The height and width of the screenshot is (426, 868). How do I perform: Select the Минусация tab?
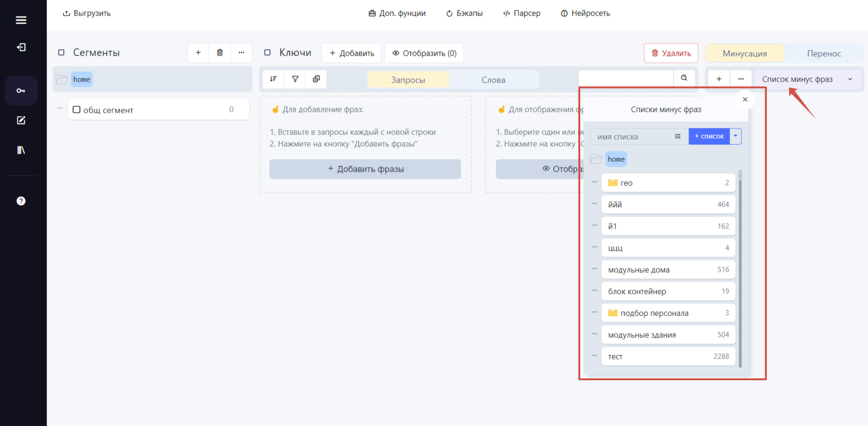tap(744, 53)
